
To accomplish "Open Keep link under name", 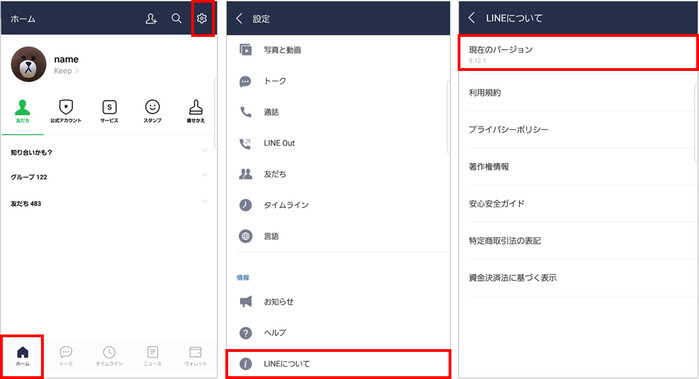I will 66,71.
